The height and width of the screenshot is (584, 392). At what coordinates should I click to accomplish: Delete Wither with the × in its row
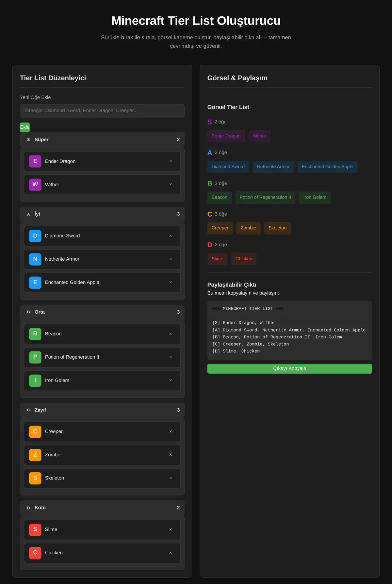point(171,184)
